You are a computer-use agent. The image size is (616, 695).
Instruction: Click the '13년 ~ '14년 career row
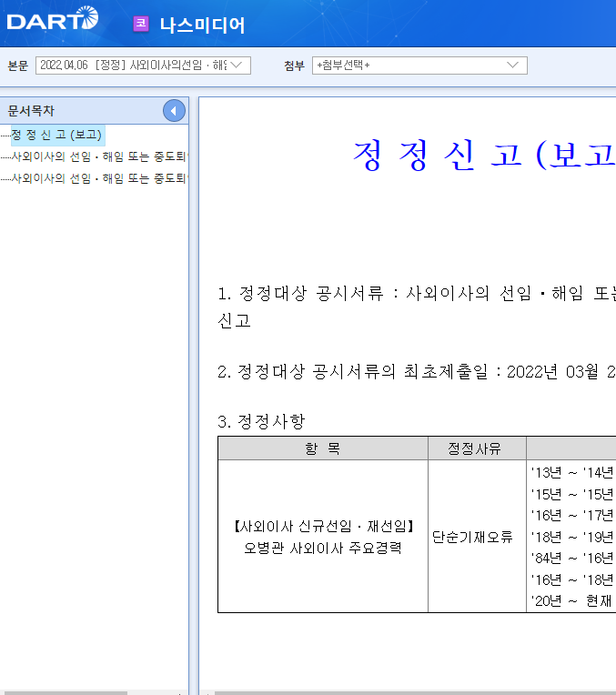[572, 473]
